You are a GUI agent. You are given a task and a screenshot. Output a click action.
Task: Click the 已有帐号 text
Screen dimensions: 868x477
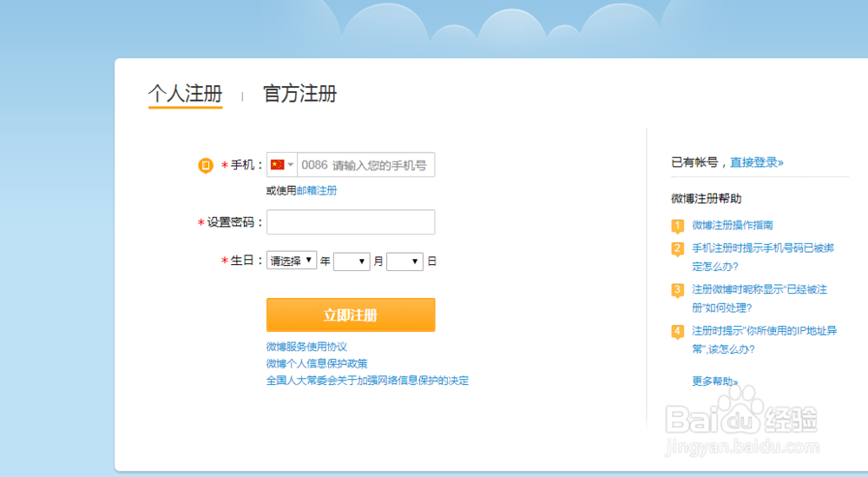point(694,162)
